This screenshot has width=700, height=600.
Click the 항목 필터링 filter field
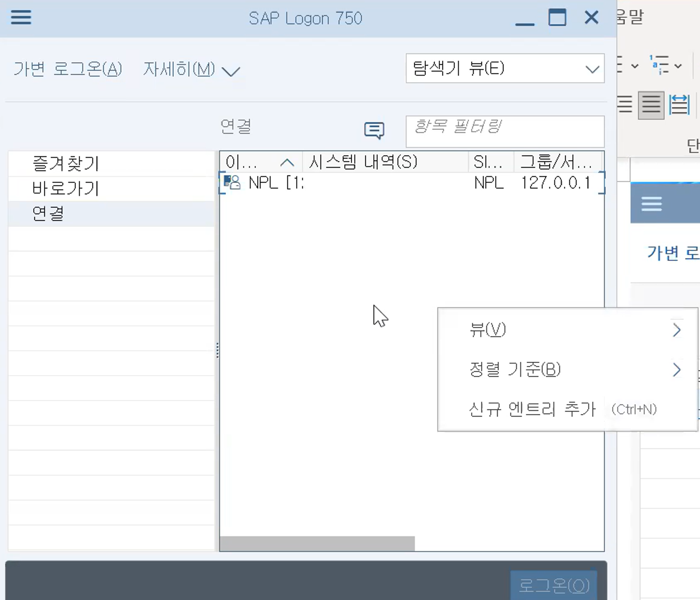(x=505, y=131)
